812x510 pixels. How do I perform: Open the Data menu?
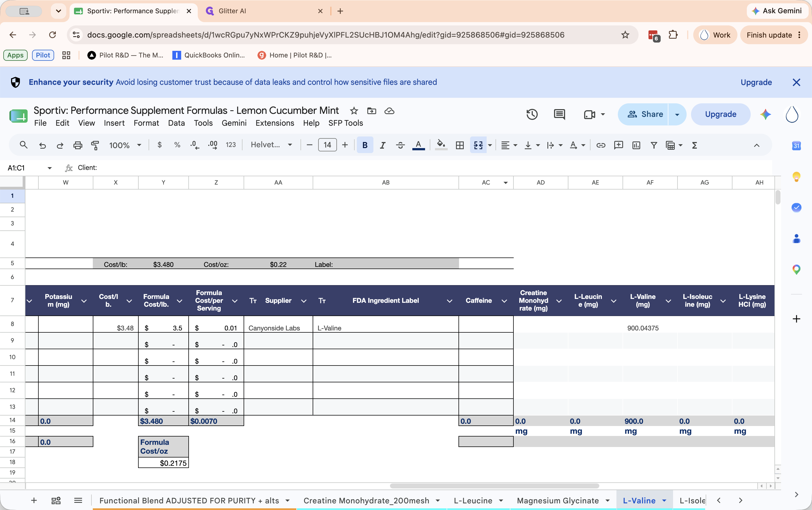point(176,123)
